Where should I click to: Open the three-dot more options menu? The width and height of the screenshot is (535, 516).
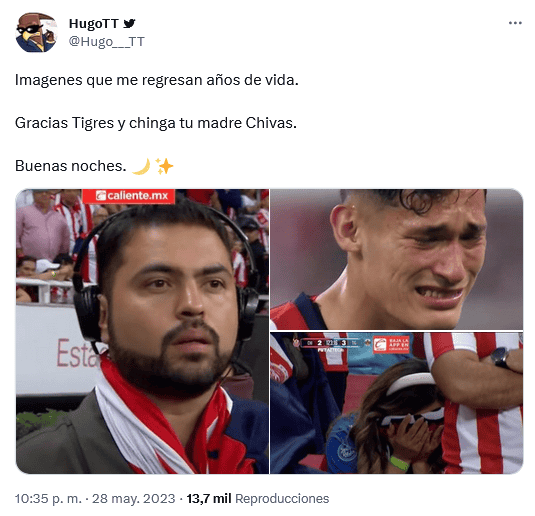pos(515,23)
